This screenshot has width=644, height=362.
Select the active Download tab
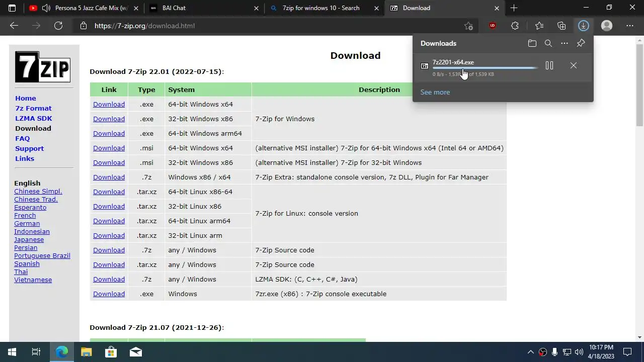(445, 8)
